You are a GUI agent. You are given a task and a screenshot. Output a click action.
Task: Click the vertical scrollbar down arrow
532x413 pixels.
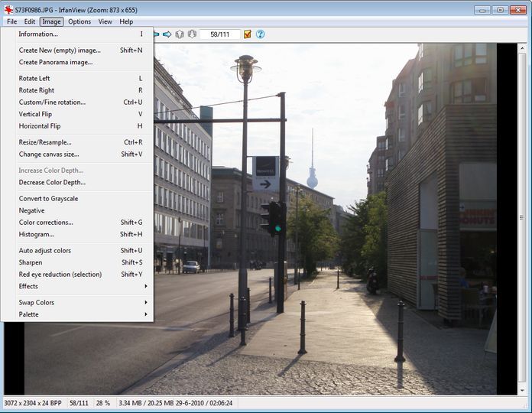tap(522, 391)
